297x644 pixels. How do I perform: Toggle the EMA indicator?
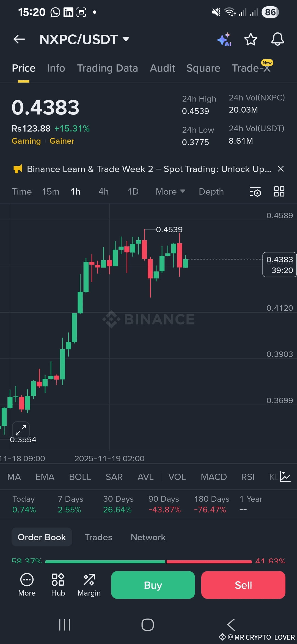click(45, 477)
